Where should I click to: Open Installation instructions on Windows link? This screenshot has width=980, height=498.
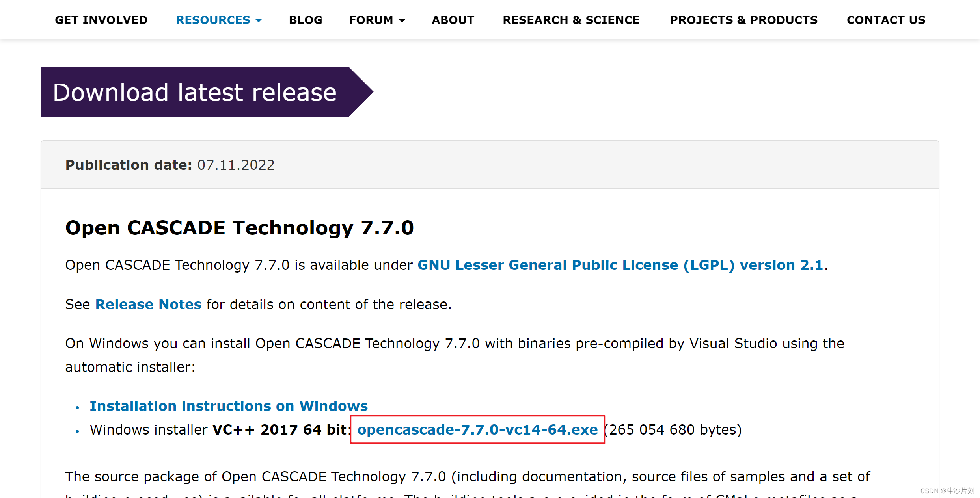tap(229, 406)
